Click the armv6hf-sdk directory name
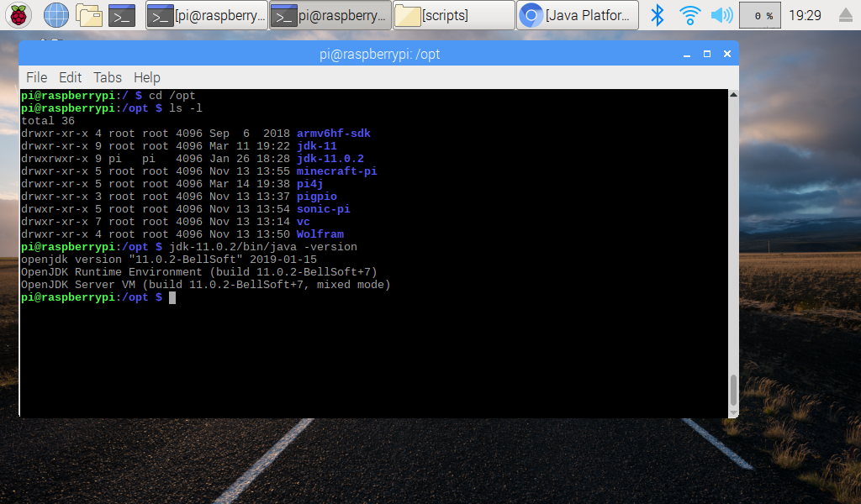Image resolution: width=861 pixels, height=504 pixels. pyautogui.click(x=333, y=134)
